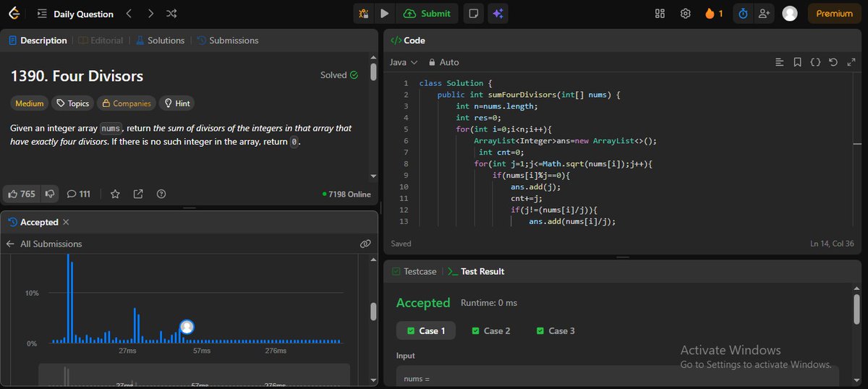Click the AI sparkle assistant icon
Viewport: 868px width, 389px height.
[x=496, y=13]
